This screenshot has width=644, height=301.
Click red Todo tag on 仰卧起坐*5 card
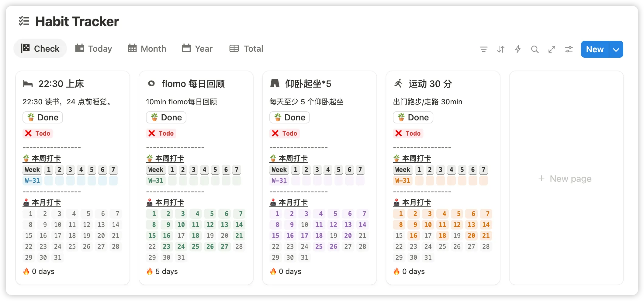pyautogui.click(x=285, y=133)
